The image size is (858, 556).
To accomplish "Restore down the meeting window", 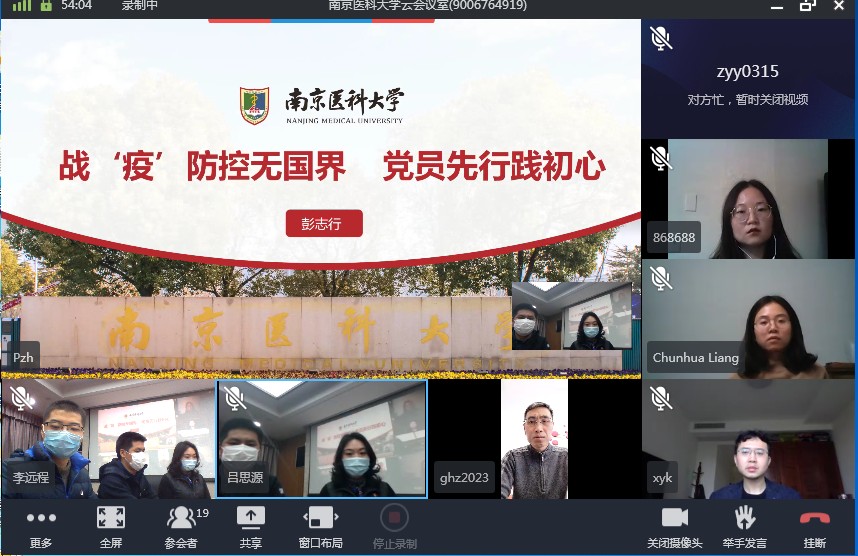I will (808, 5).
